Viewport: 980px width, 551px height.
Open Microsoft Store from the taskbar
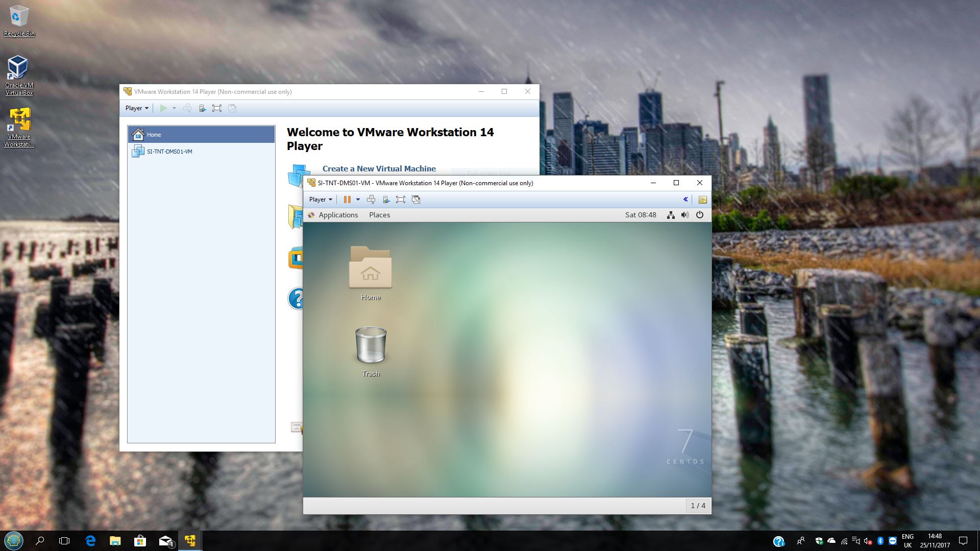pos(140,541)
